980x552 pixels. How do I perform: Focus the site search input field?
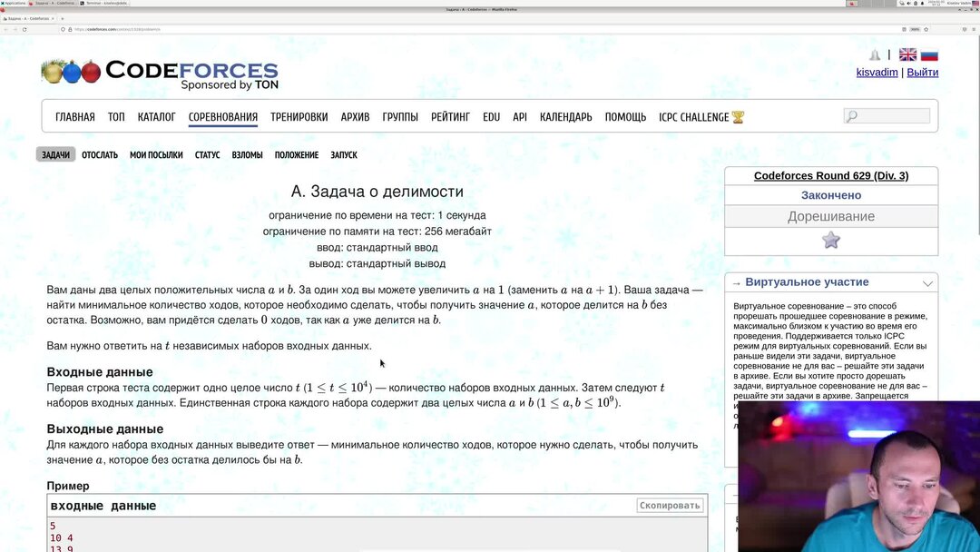(887, 115)
